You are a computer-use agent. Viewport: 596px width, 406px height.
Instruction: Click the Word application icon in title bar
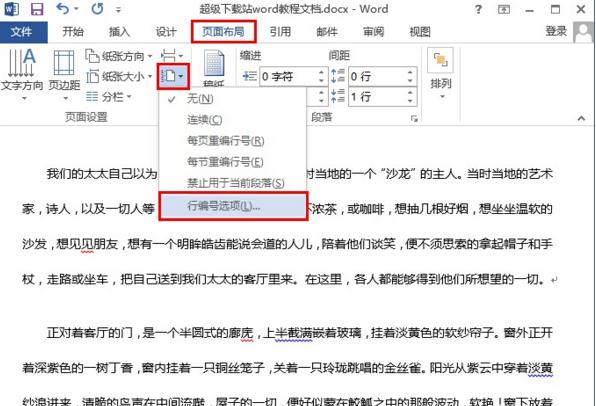point(11,9)
